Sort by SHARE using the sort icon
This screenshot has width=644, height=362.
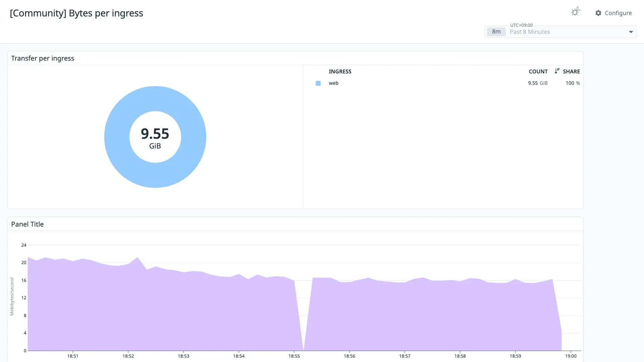click(x=557, y=71)
